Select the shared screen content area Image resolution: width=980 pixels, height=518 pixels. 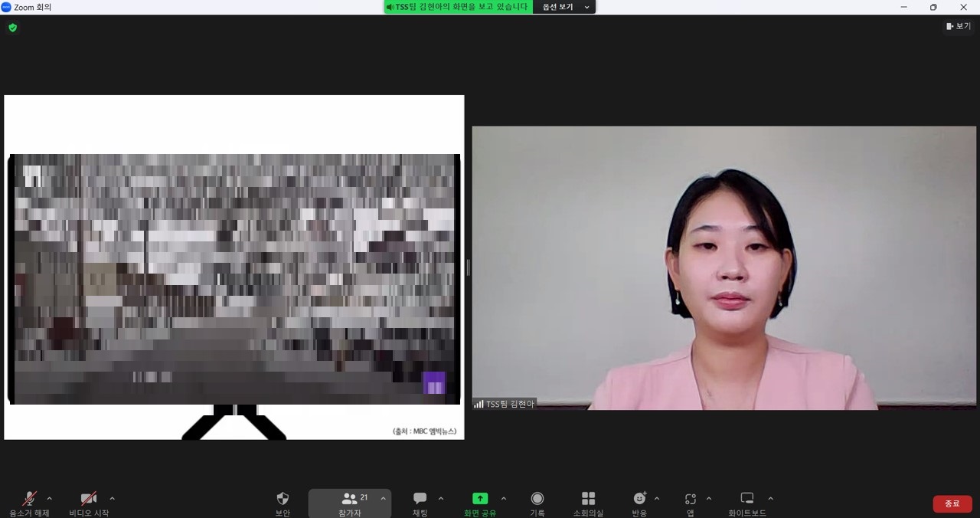(234, 267)
